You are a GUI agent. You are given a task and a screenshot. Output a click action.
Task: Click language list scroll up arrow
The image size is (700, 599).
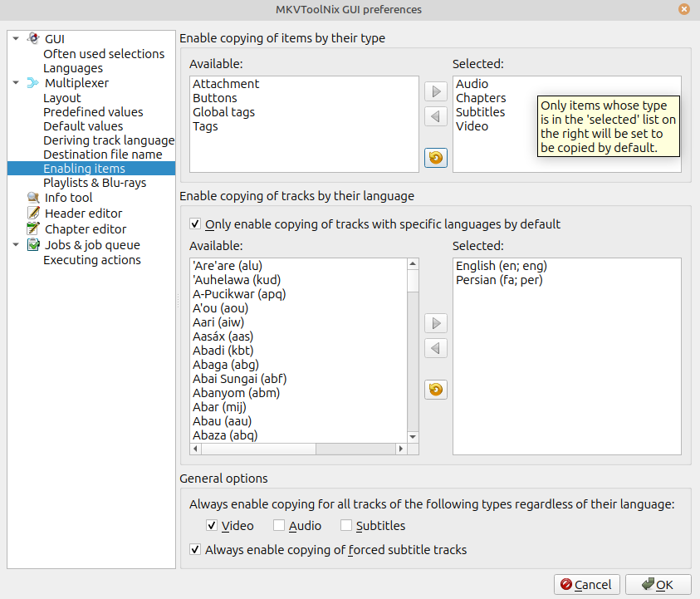point(413,264)
